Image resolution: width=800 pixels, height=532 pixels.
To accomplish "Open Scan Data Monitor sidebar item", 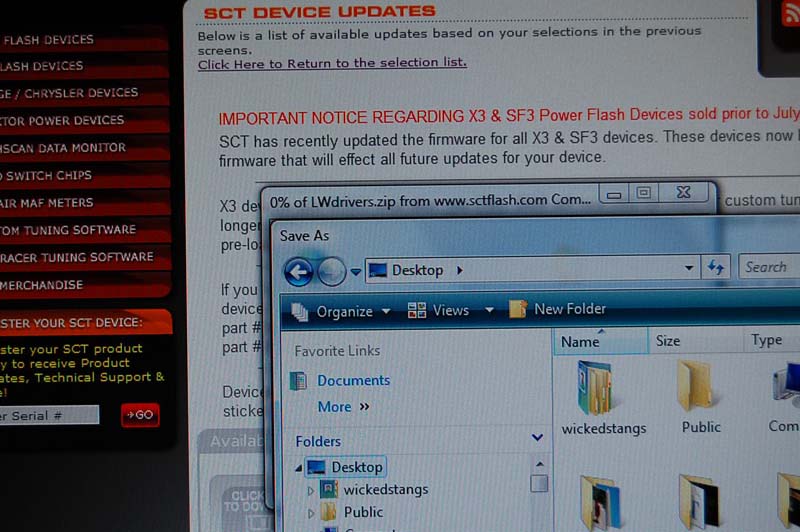I will click(84, 148).
